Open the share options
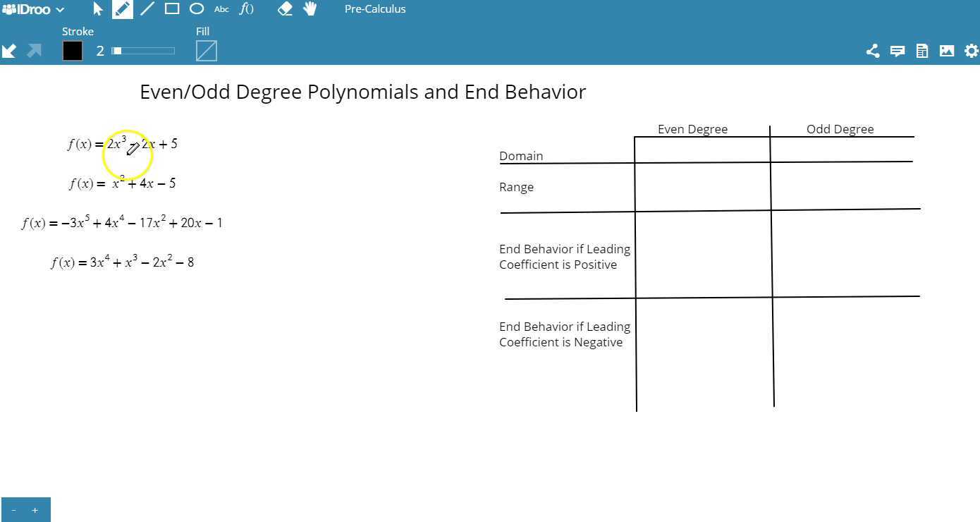Image resolution: width=980 pixels, height=522 pixels. tap(872, 50)
